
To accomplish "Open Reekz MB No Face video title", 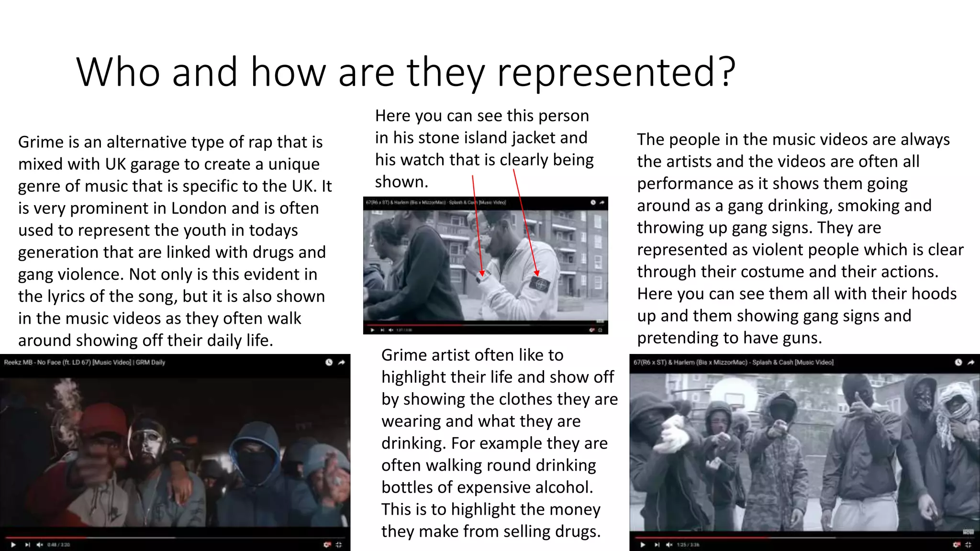I will coord(85,363).
